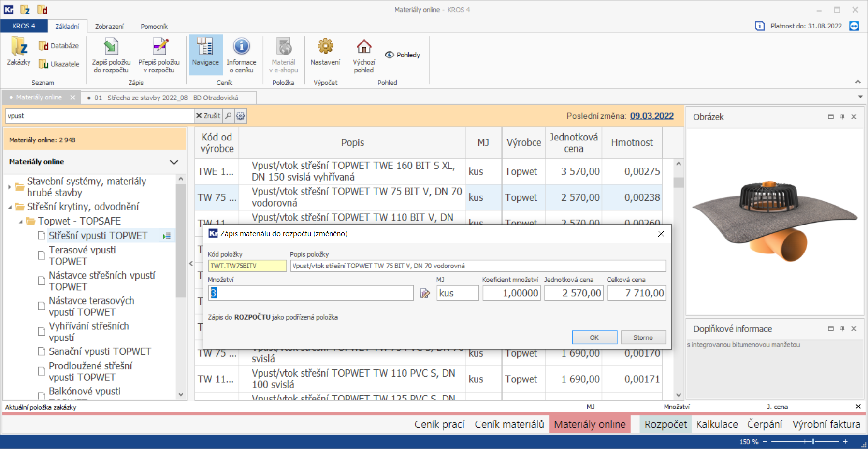Collapse the Materiály online chevron

pyautogui.click(x=174, y=162)
